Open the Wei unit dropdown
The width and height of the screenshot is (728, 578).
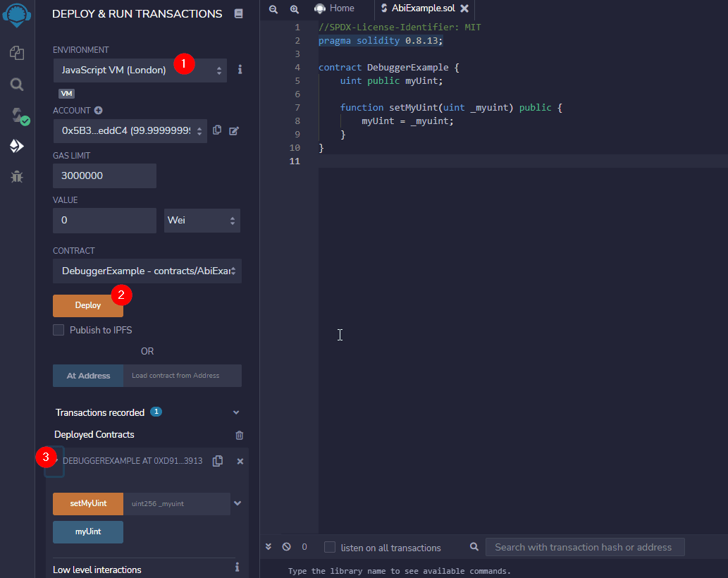pos(202,220)
